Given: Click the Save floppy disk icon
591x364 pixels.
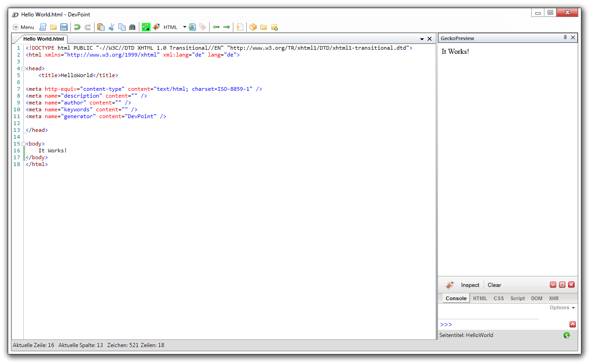Looking at the screenshot, I should (64, 27).
